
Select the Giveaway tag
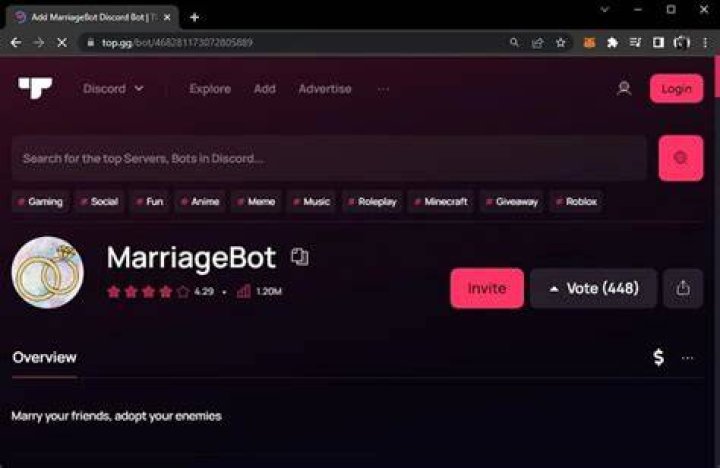pos(512,202)
